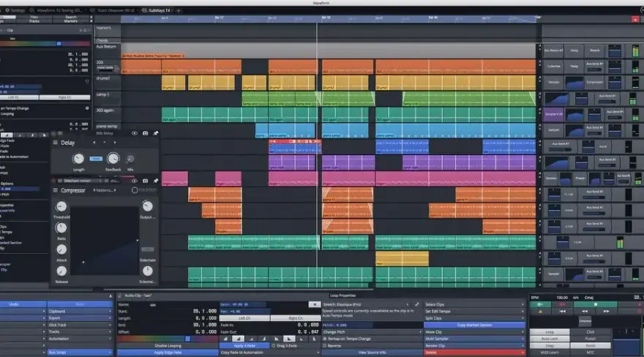The width and height of the screenshot is (644, 357).
Task: Open the Split Clips dropdown
Action: point(474,318)
